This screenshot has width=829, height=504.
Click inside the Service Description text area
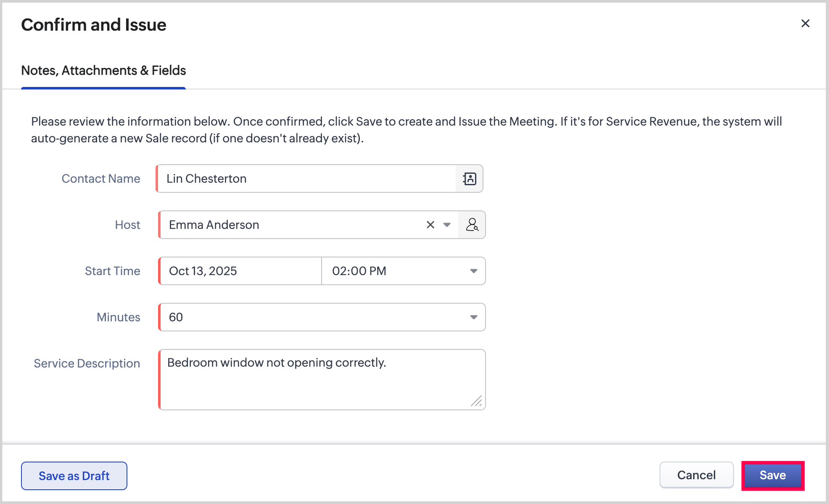coord(322,380)
